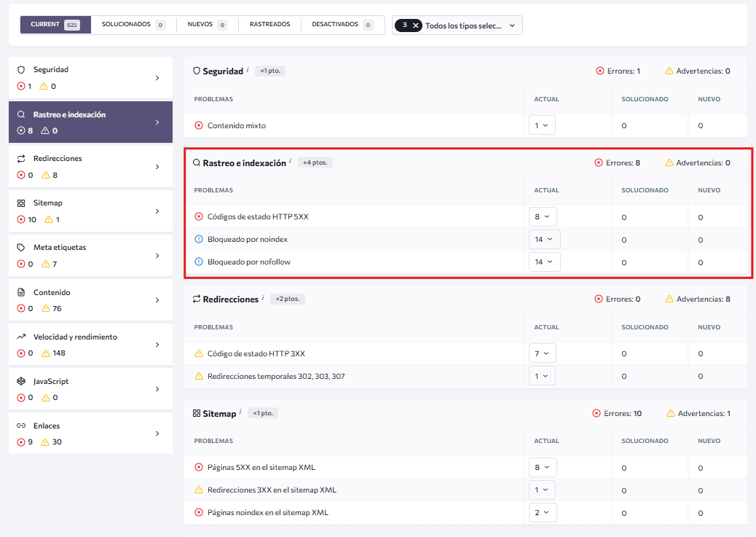Click the redirect arrows icon beside Redirecciones heading

click(x=197, y=299)
